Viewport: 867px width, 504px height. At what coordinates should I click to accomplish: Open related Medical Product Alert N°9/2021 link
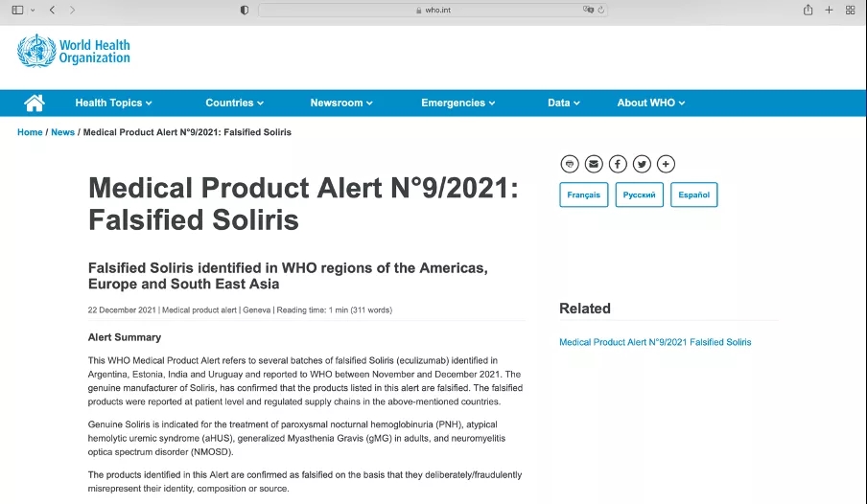tap(655, 342)
